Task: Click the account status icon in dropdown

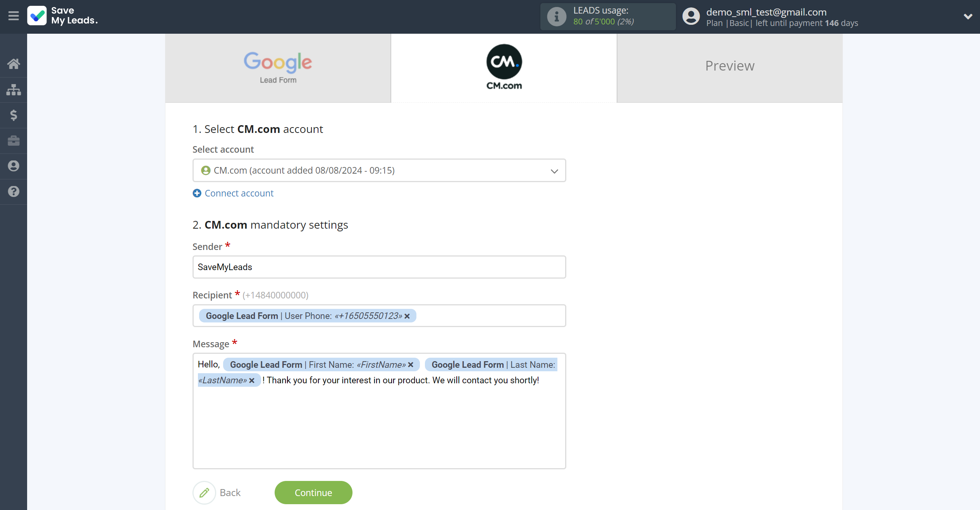Action: (x=206, y=171)
